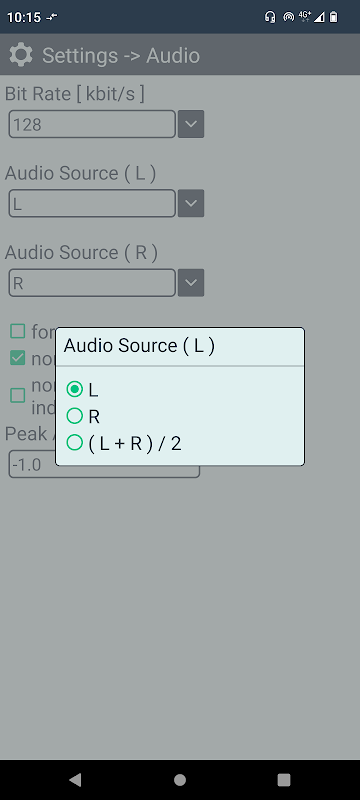Uncheck the checked green checkbox
Image resolution: width=360 pixels, height=800 pixels.
pyautogui.click(x=18, y=358)
